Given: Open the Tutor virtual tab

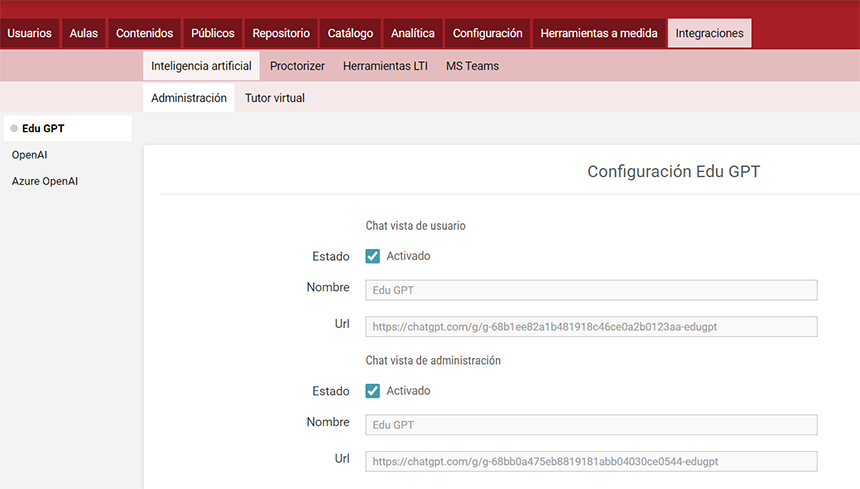Looking at the screenshot, I should point(275,98).
